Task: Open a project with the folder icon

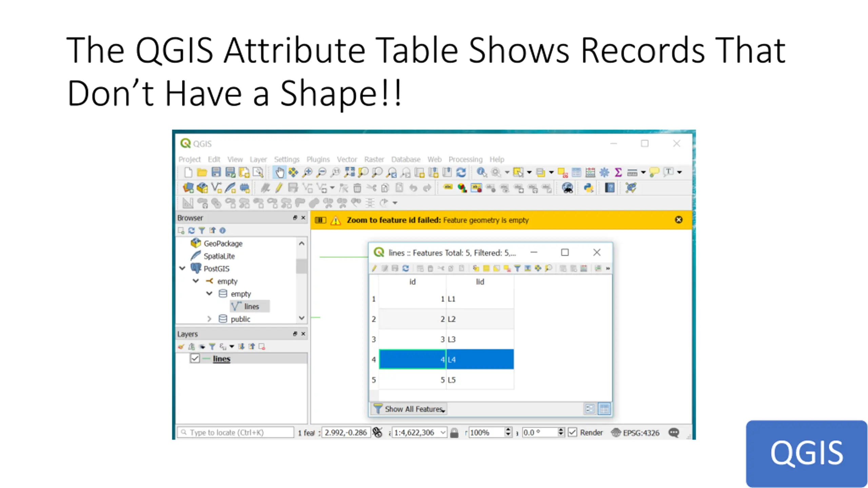Action: (202, 172)
